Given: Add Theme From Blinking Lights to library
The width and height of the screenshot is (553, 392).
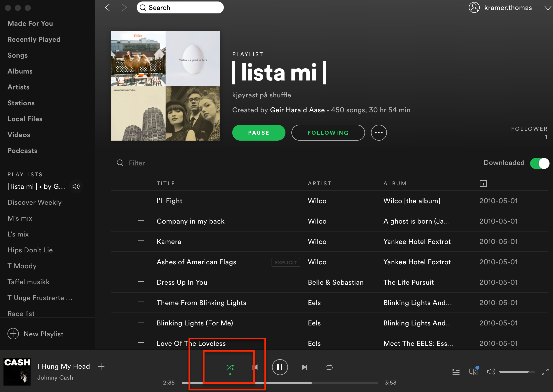Looking at the screenshot, I should click(x=141, y=302).
